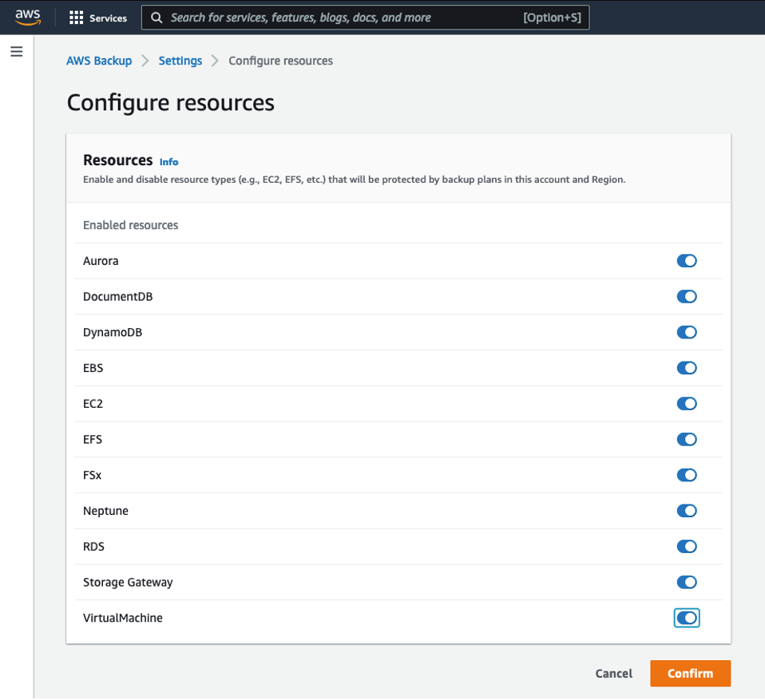Turn off DocumentDB backups

(687, 296)
